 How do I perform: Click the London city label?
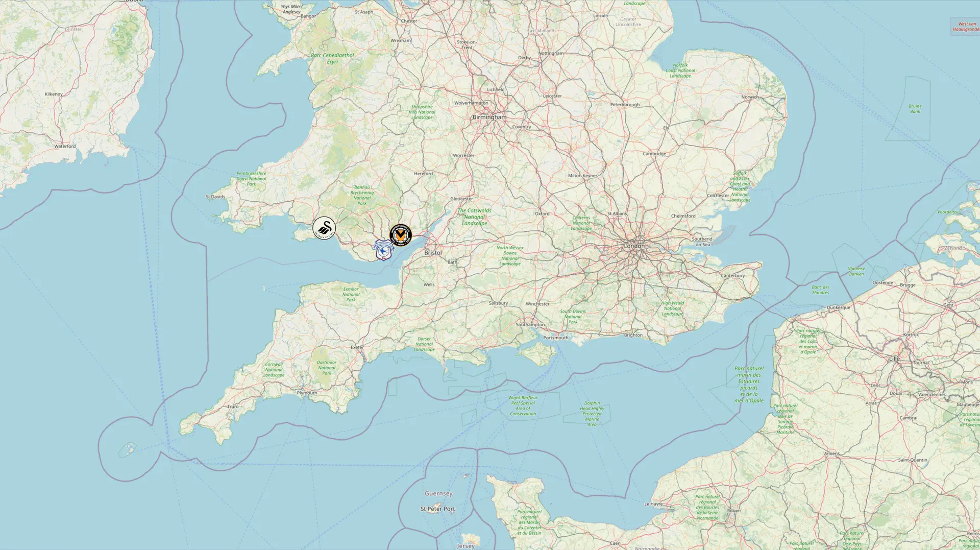pyautogui.click(x=634, y=246)
